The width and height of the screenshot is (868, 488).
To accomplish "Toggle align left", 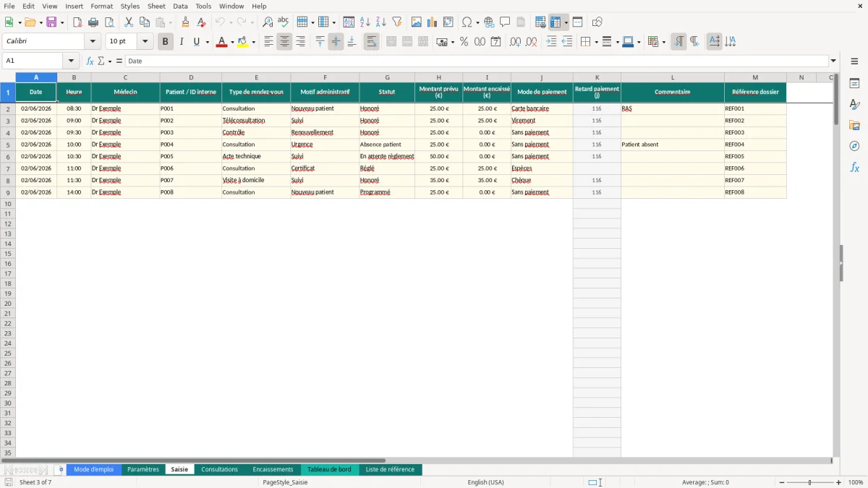I will click(x=268, y=42).
